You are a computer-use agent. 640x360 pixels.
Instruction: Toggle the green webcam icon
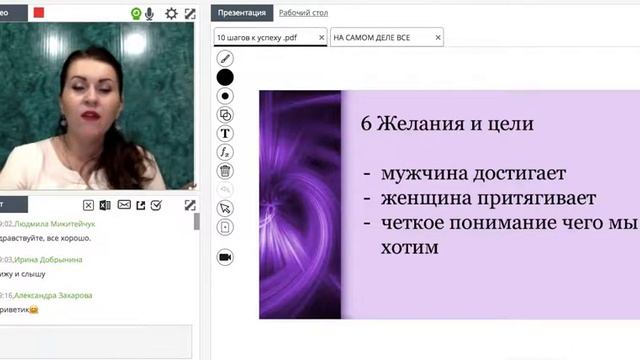click(x=136, y=13)
